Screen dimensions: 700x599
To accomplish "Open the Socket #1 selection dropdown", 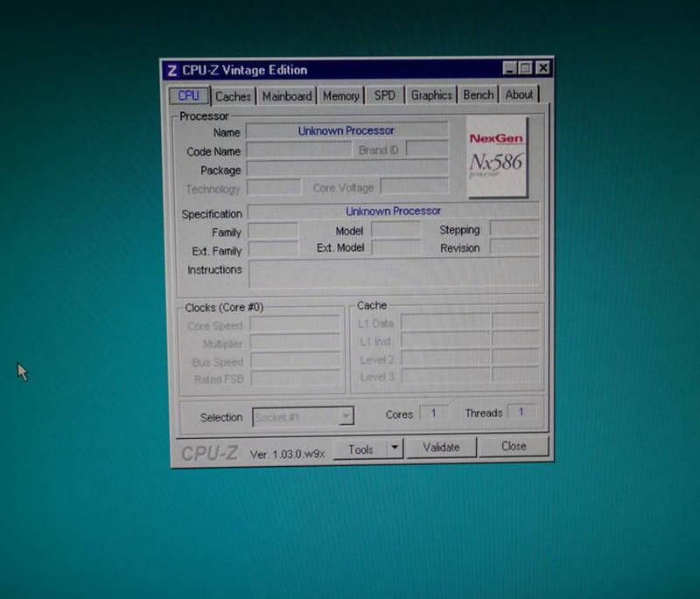I will point(304,417).
